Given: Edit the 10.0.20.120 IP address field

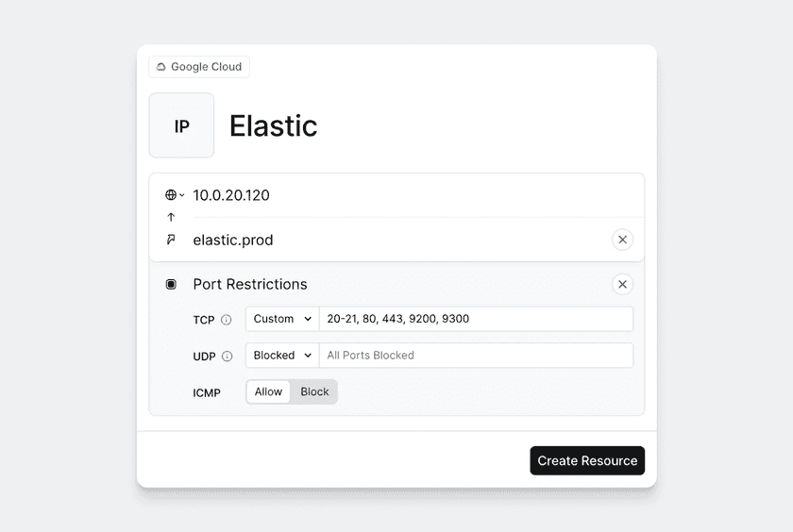Looking at the screenshot, I should click(396, 195).
